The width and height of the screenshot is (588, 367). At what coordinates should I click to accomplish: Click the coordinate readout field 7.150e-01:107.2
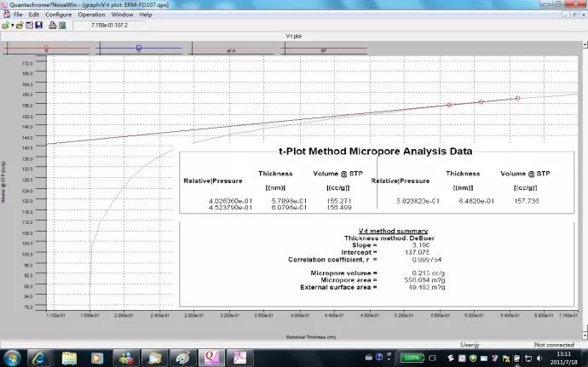109,25
